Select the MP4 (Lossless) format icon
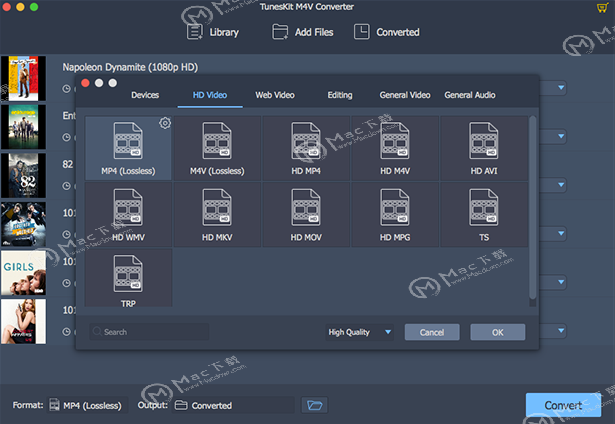The height and width of the screenshot is (424, 615). point(128,140)
